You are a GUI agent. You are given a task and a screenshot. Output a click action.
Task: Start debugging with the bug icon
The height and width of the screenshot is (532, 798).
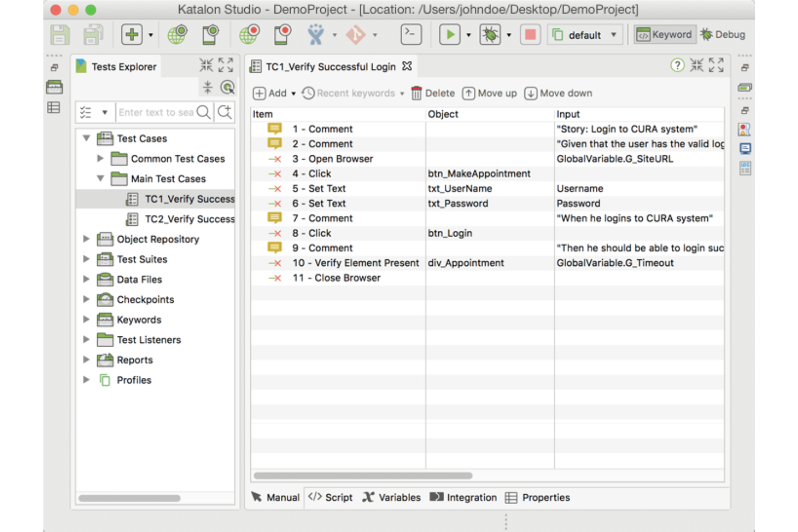[x=490, y=34]
